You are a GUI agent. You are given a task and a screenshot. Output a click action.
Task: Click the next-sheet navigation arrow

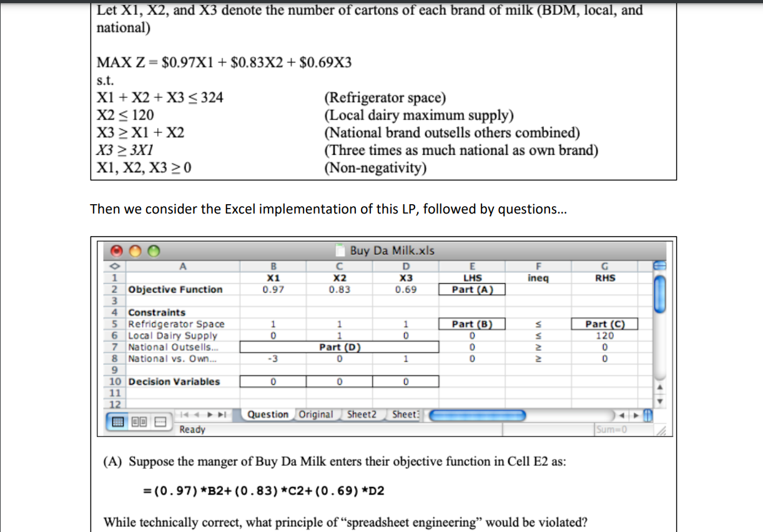(x=209, y=414)
